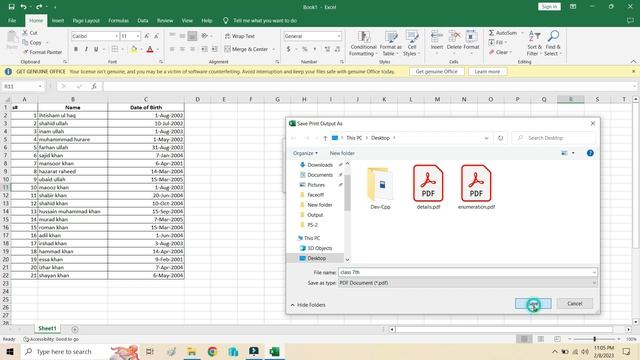Toggle Underline formatting
The height and width of the screenshot is (360, 640).
96,49
